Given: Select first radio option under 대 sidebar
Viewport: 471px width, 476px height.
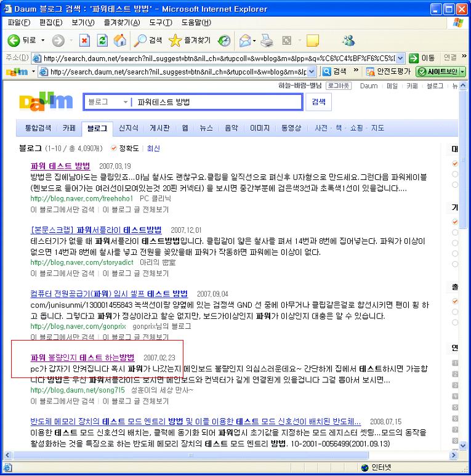Looking at the screenshot, I should coord(454,164).
